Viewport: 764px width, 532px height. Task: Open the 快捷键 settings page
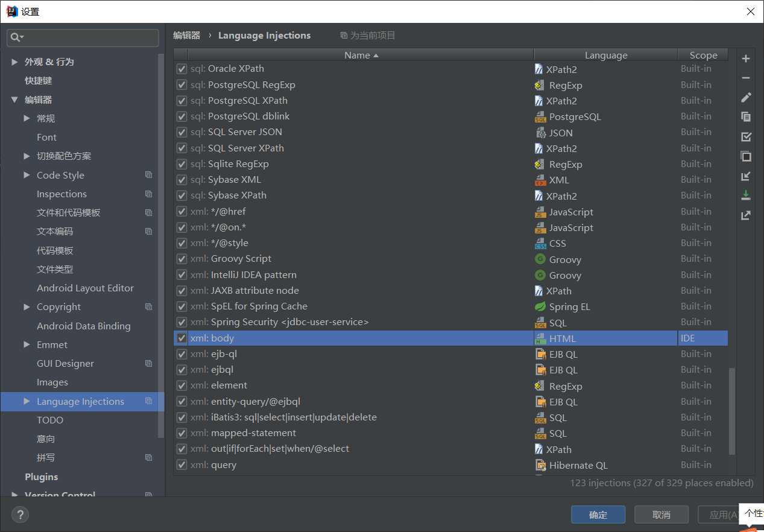click(x=38, y=80)
